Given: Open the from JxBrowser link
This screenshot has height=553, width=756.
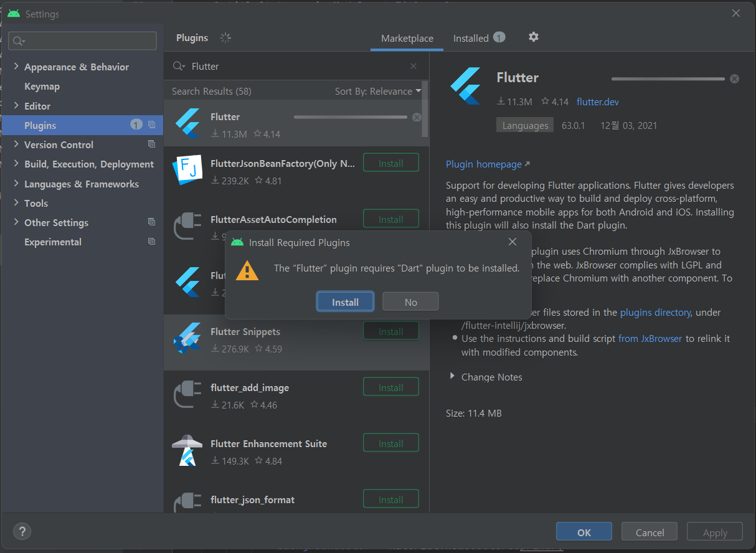Looking at the screenshot, I should (x=650, y=339).
